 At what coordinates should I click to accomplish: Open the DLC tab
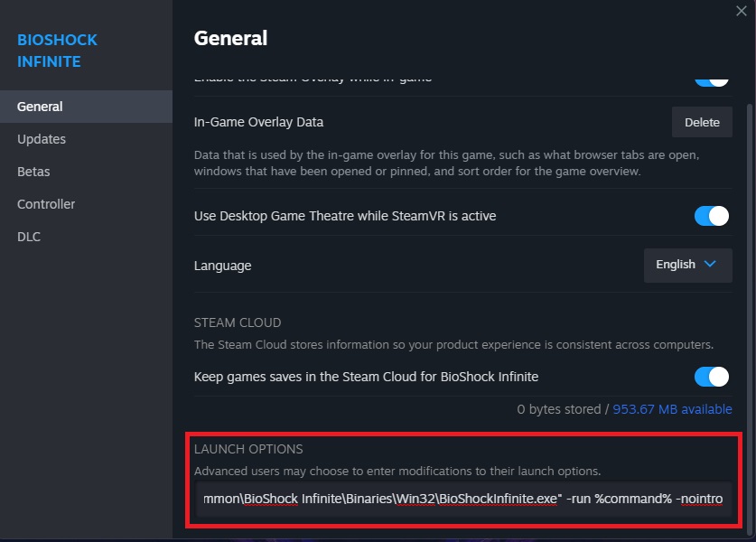tap(29, 237)
